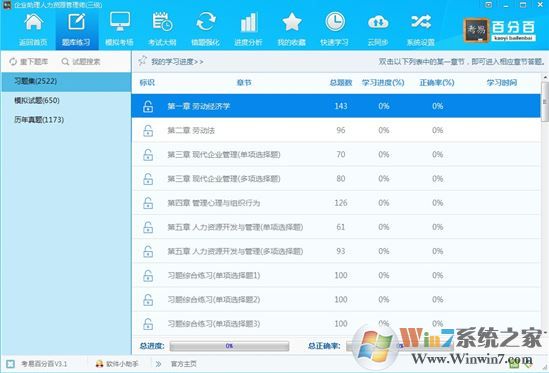Select the 历年真题(1173) category
This screenshot has width=549, height=373.
66,120
